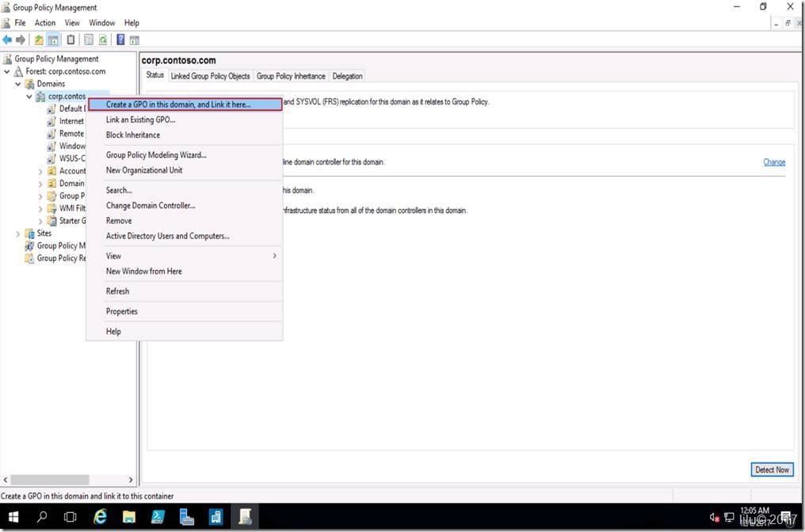Click the blue Back arrow in toolbar
The height and width of the screenshot is (532, 805).
(x=7, y=40)
